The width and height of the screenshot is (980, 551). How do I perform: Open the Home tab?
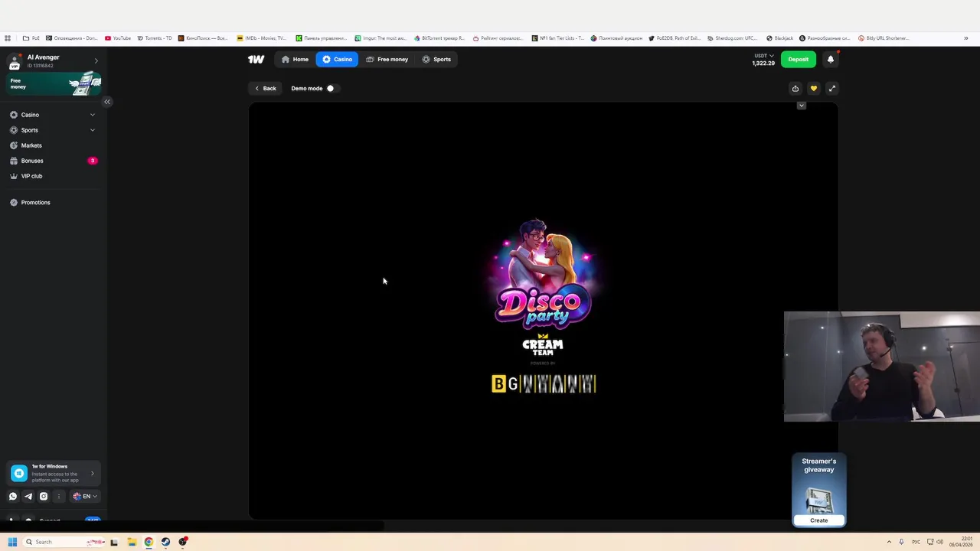[295, 59]
